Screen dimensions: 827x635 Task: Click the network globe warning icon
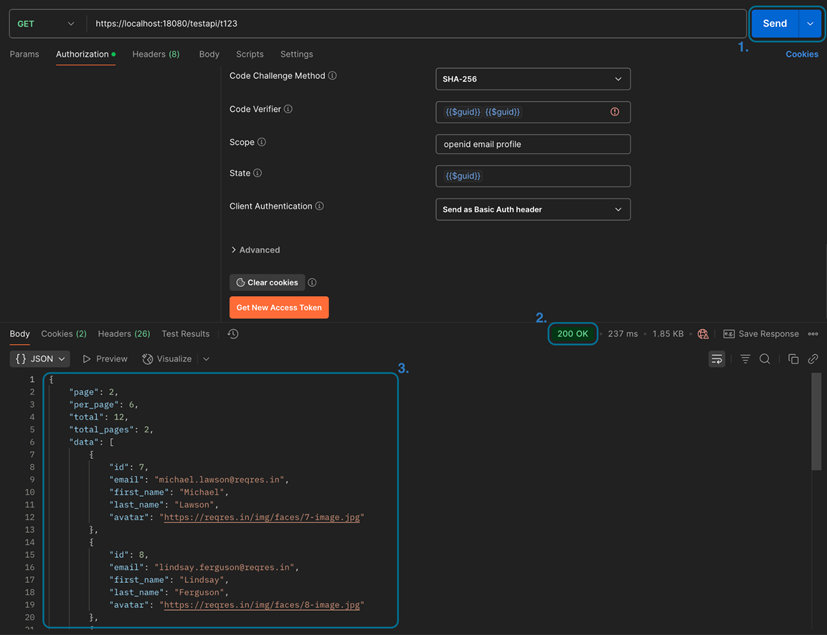tap(703, 334)
